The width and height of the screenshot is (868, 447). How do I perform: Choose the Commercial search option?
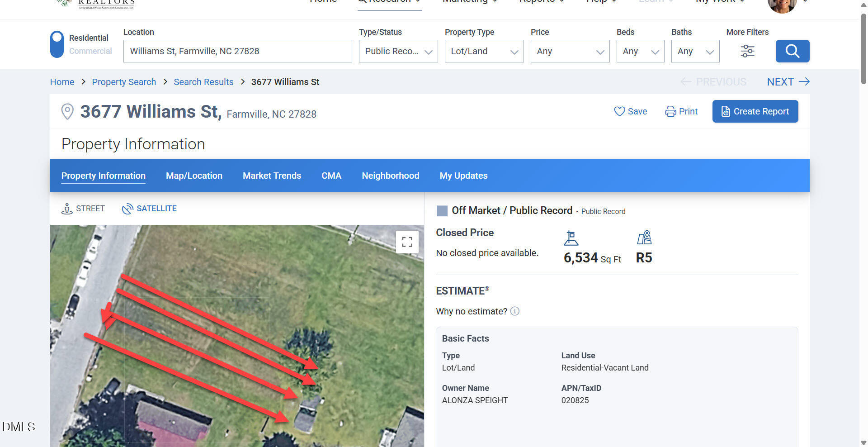coord(90,51)
